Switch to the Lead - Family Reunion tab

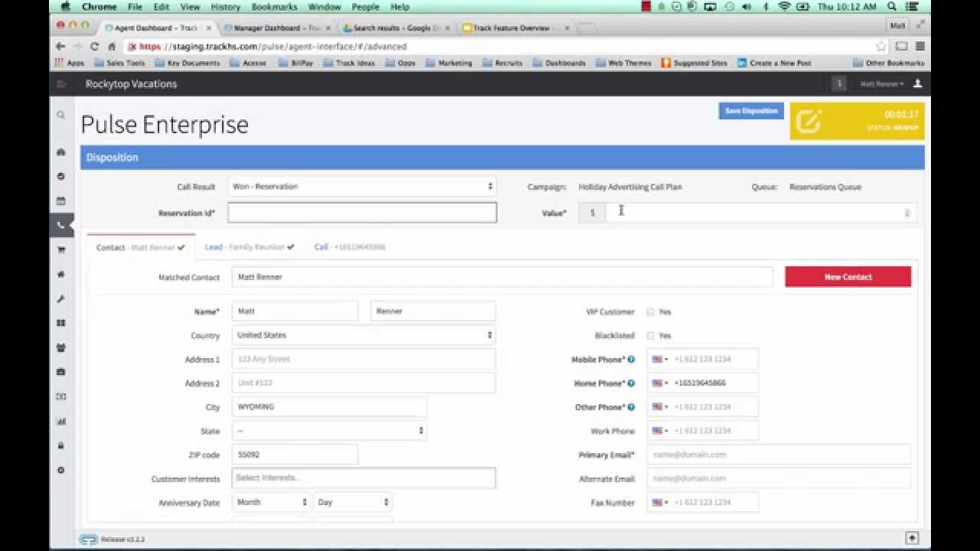coord(250,247)
